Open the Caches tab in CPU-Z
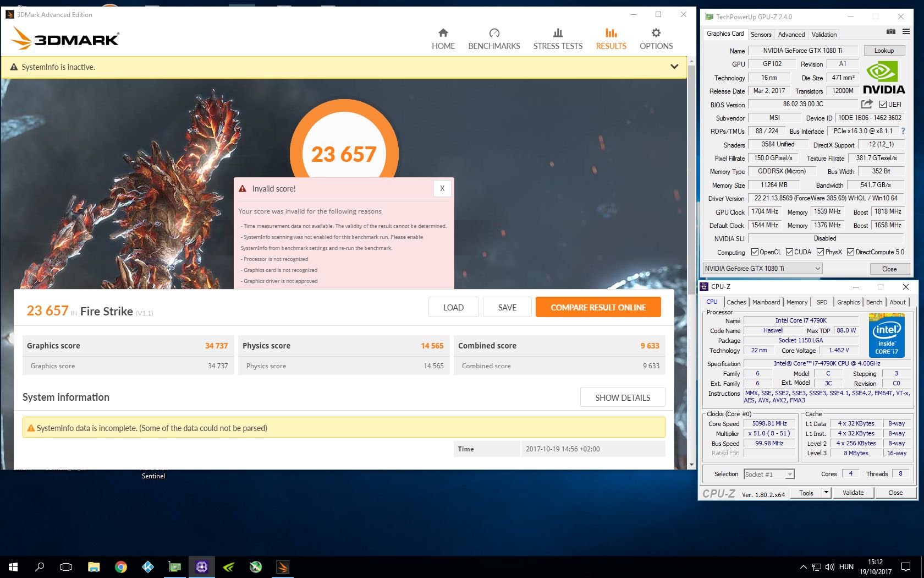The width and height of the screenshot is (924, 578). [x=736, y=302]
